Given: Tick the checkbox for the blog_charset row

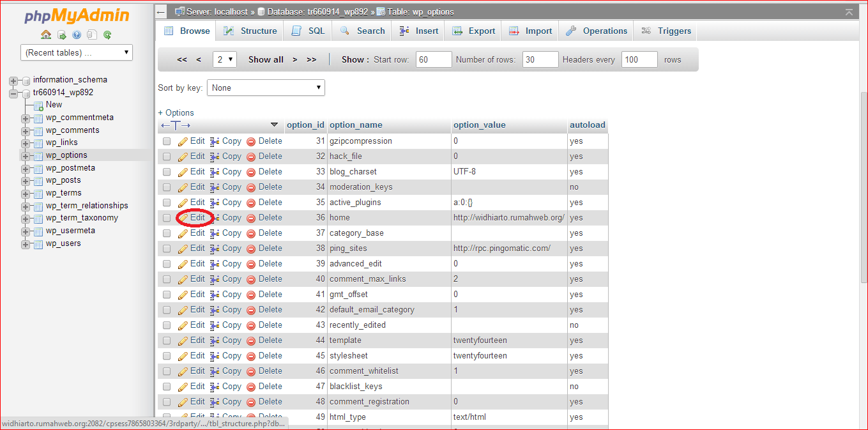Looking at the screenshot, I should coord(167,172).
